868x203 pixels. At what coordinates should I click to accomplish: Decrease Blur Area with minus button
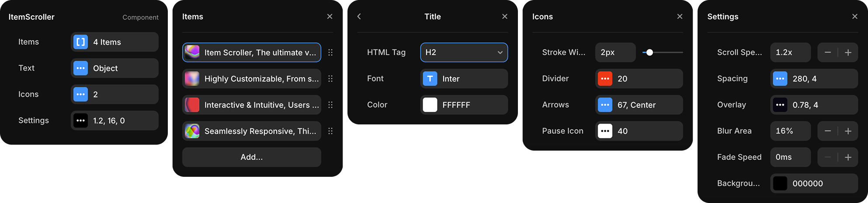[x=828, y=131]
